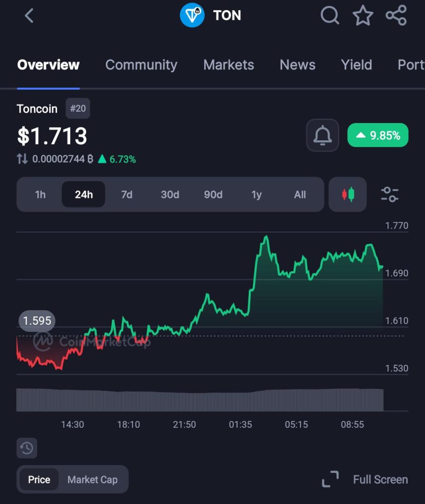Select the 1h chart range

click(x=40, y=194)
